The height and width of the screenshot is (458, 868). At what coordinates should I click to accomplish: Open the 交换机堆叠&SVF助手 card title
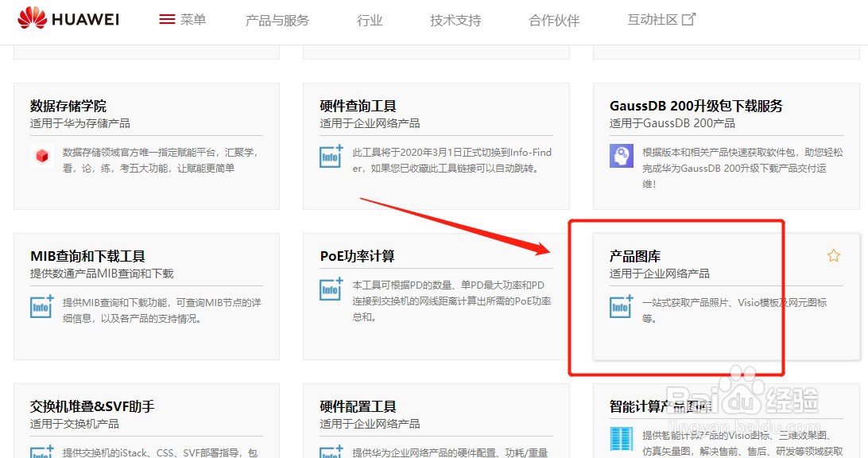pos(92,406)
